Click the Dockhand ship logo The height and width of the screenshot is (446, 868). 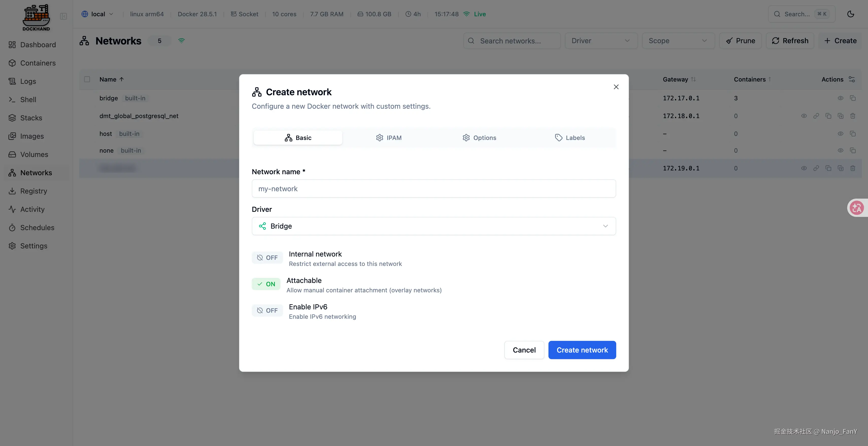(36, 18)
